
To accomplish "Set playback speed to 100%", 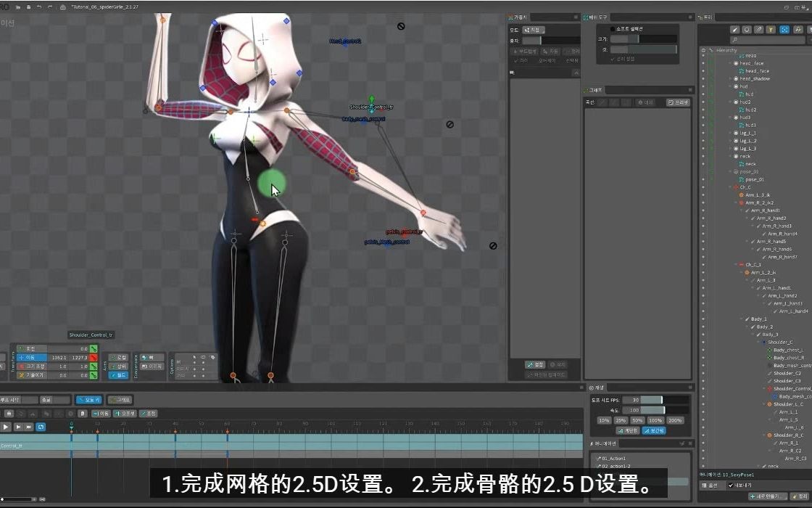I will [655, 420].
